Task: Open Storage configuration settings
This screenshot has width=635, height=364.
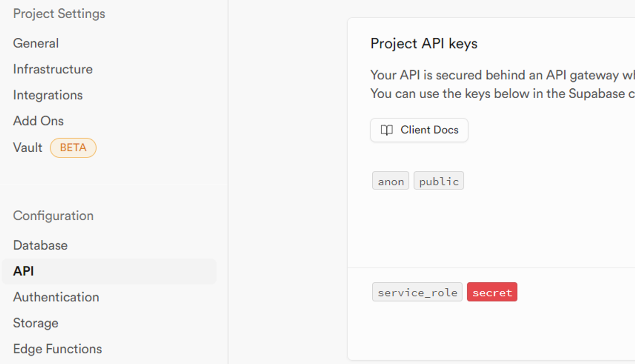Action: click(x=36, y=323)
